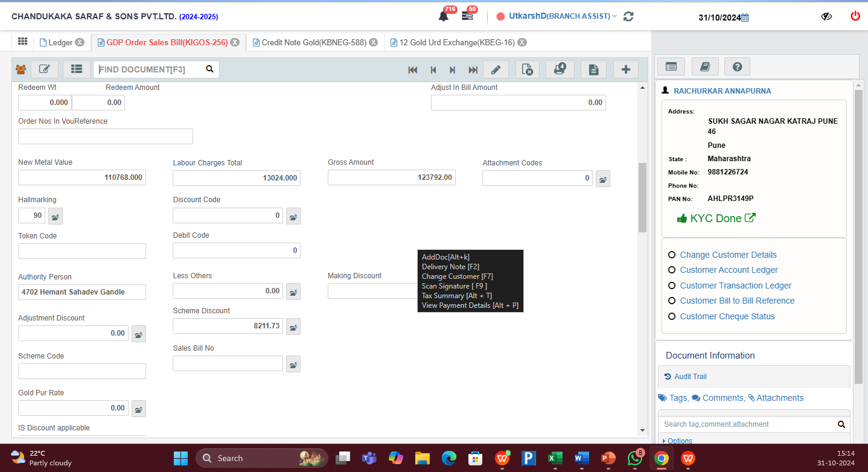Click the cancel document icon button

[528, 69]
